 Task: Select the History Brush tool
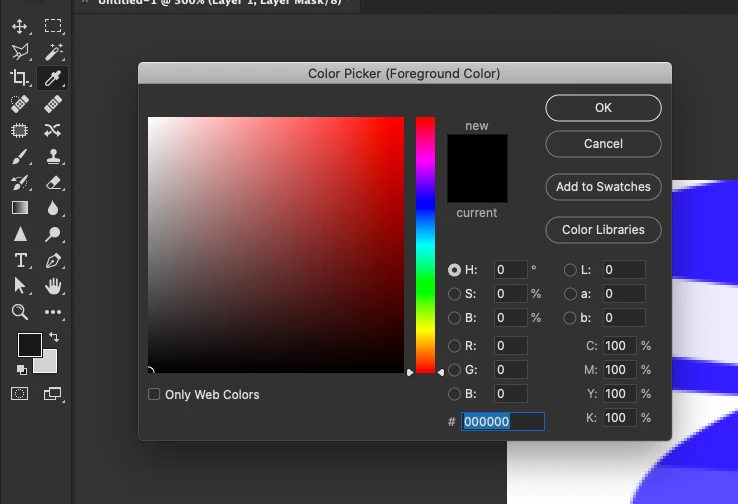coord(20,182)
